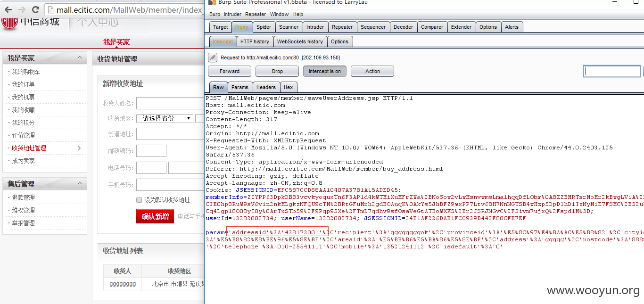The height and width of the screenshot is (304, 644).
Task: Click the browser back arrow
Action: point(8,9)
